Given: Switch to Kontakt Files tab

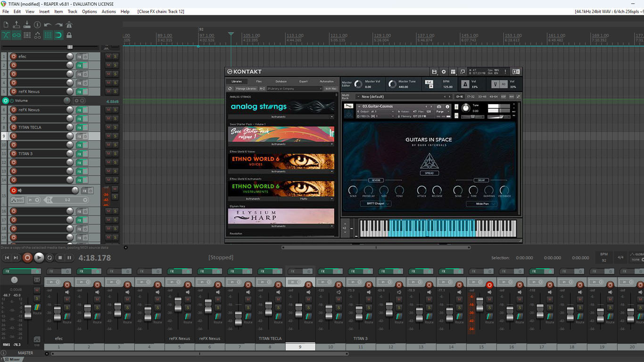Looking at the screenshot, I should tap(259, 82).
